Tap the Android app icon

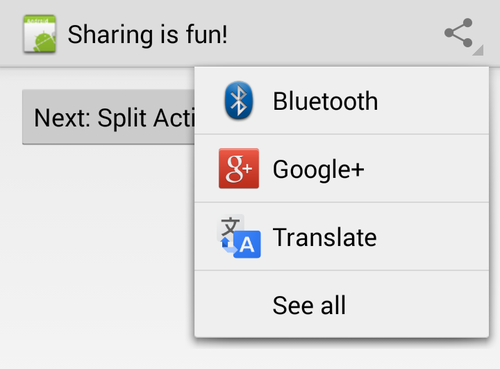tap(39, 34)
